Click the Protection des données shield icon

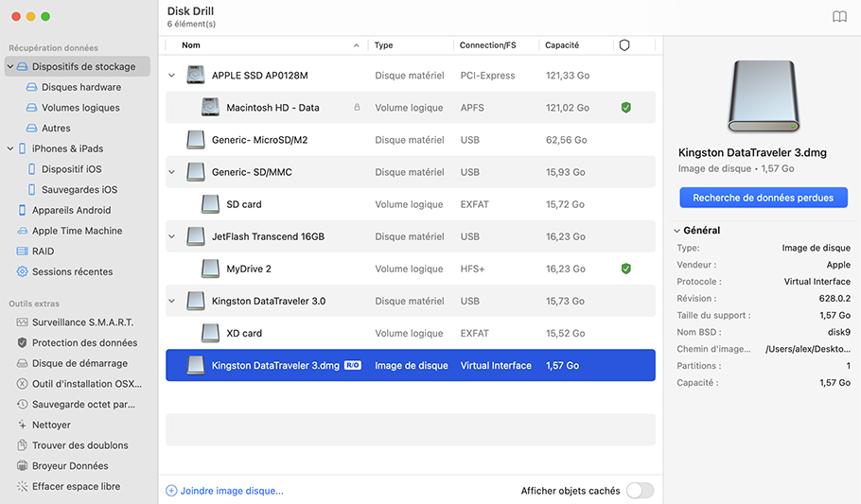point(22,342)
